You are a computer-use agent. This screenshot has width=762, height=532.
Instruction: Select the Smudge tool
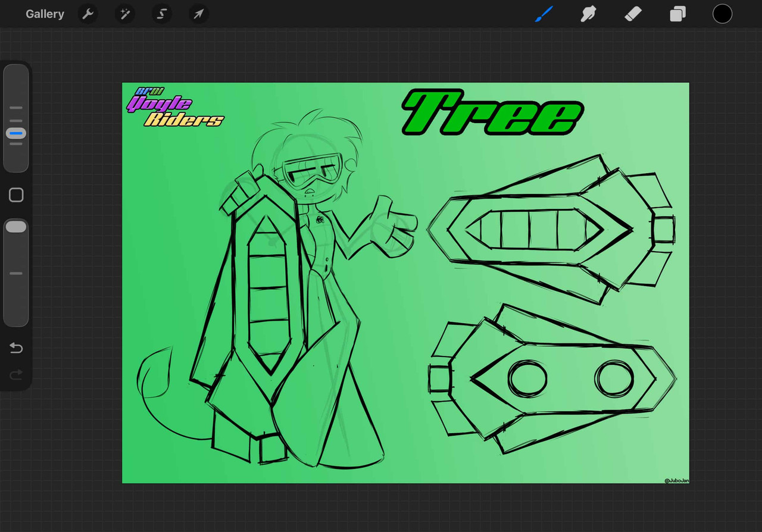[x=588, y=14]
